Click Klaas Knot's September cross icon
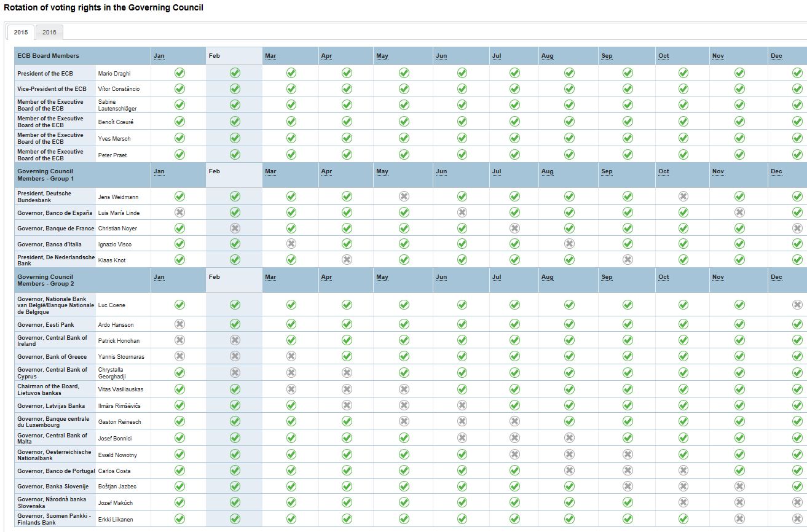 tap(628, 260)
